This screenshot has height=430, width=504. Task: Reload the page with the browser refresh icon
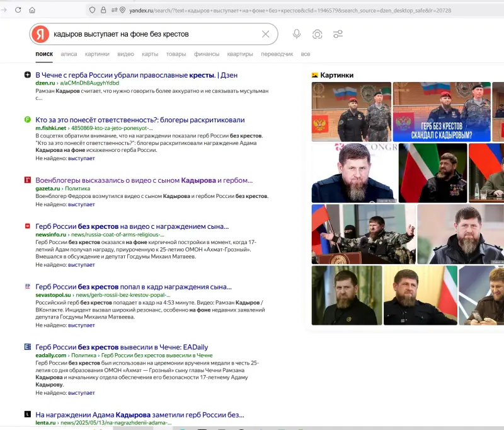pyautogui.click(x=18, y=10)
